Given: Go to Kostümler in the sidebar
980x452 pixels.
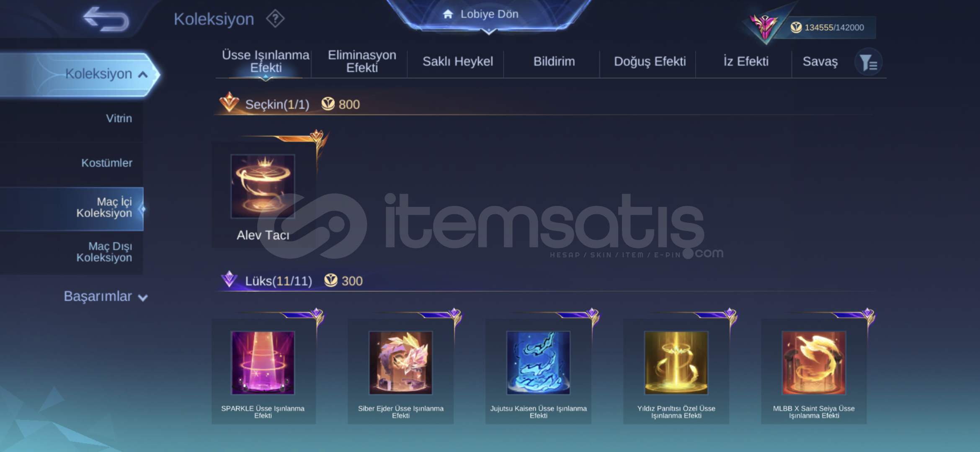Looking at the screenshot, I should click(x=106, y=163).
